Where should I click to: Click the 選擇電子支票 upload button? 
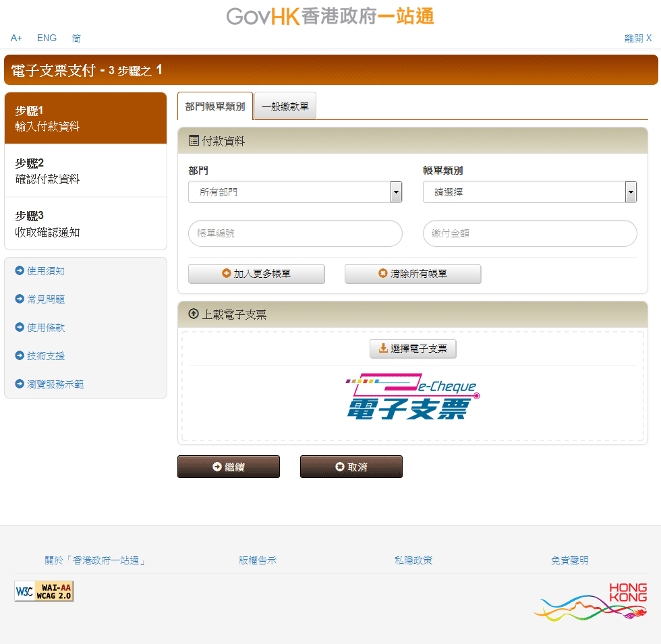click(413, 349)
